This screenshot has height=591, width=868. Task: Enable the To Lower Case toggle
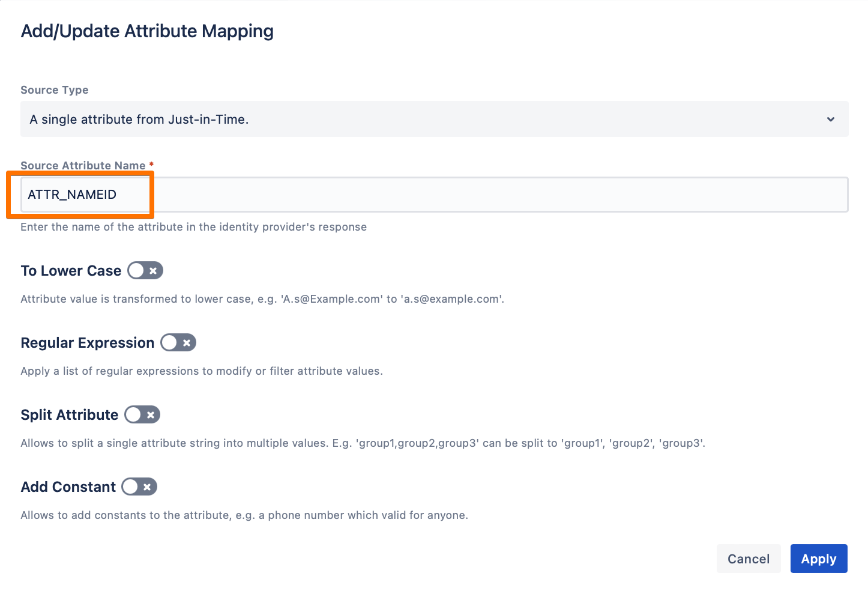tap(145, 271)
